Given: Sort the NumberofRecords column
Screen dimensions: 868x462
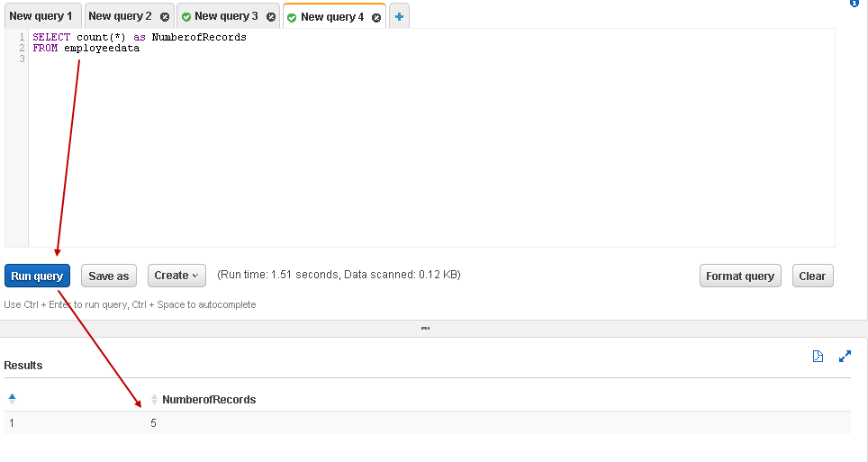Looking at the screenshot, I should click(154, 400).
